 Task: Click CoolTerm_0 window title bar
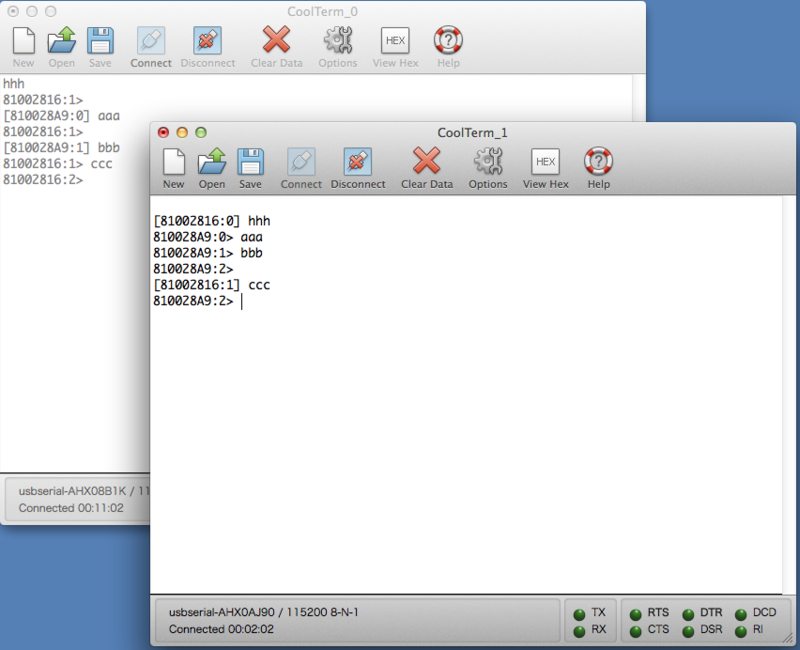tap(322, 11)
